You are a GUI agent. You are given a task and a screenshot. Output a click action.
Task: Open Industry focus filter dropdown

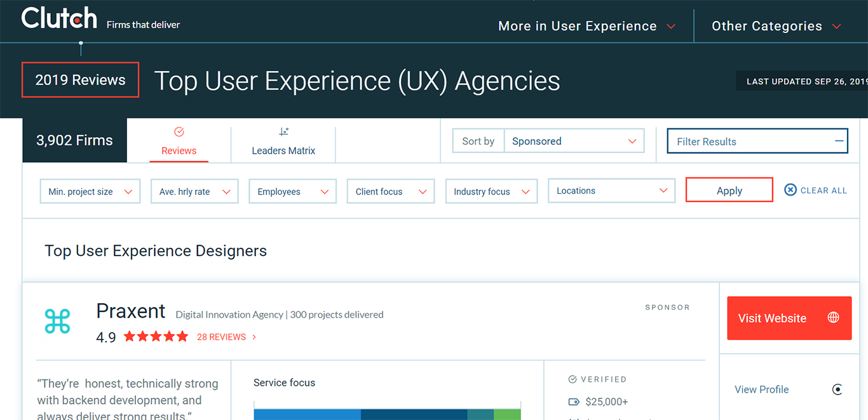[492, 191]
